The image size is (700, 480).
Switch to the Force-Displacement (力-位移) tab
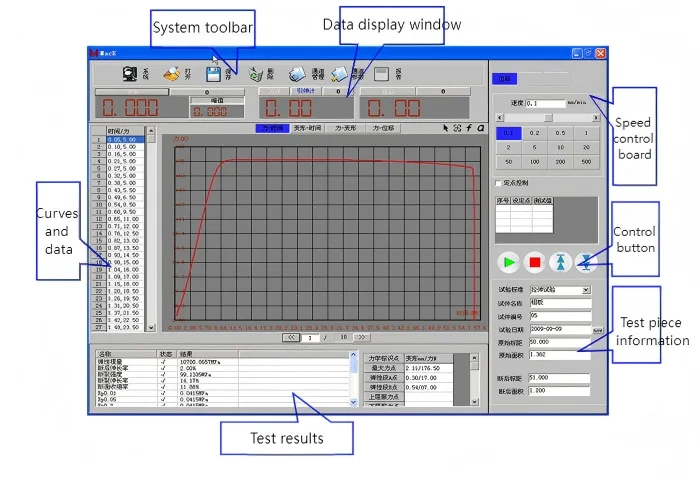coord(383,128)
